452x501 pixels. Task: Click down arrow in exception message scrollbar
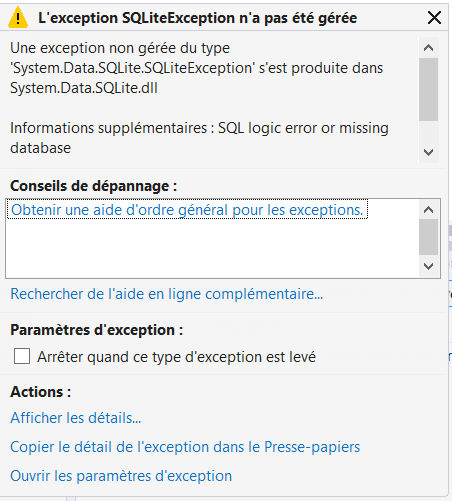tap(428, 153)
